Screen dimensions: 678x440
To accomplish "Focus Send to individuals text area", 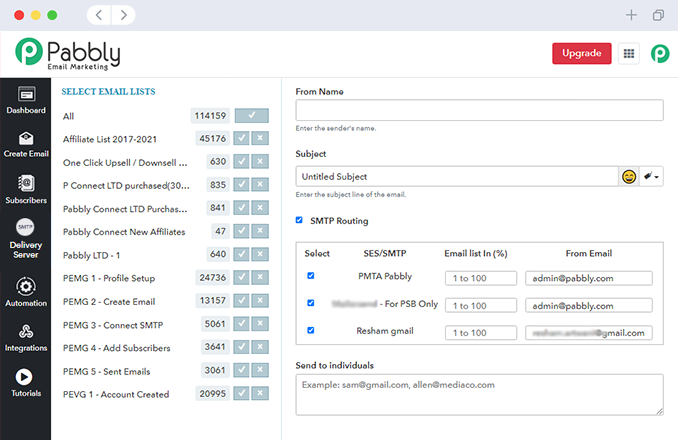I will 479,395.
